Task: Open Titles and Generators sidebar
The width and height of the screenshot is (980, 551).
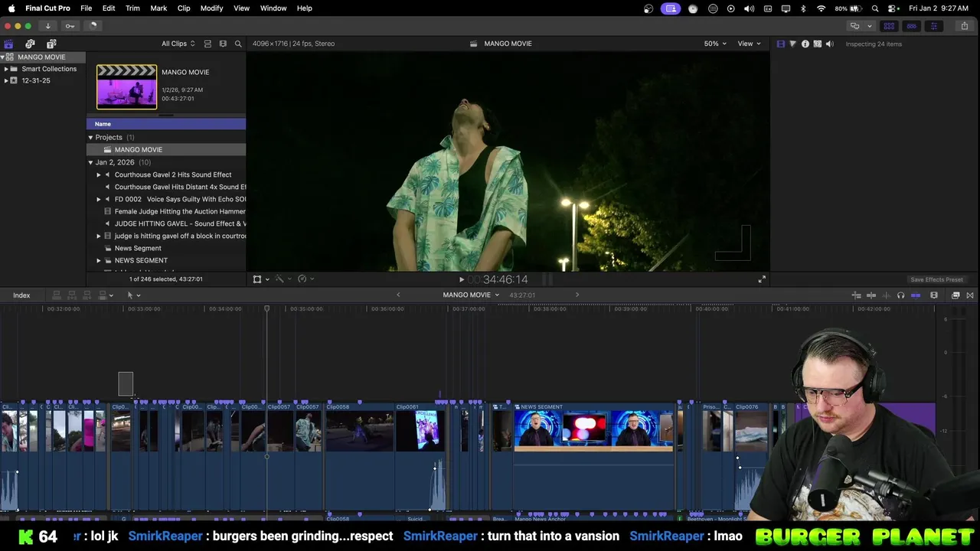Action: click(x=51, y=44)
